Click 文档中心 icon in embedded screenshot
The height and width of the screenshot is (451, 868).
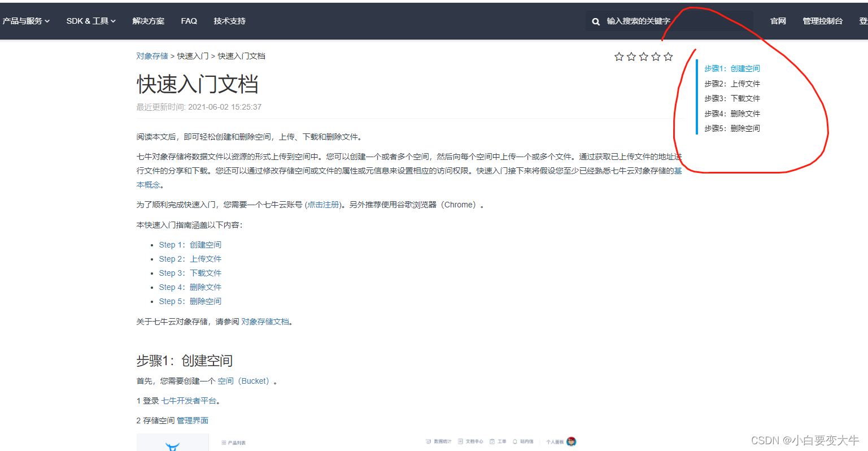460,441
